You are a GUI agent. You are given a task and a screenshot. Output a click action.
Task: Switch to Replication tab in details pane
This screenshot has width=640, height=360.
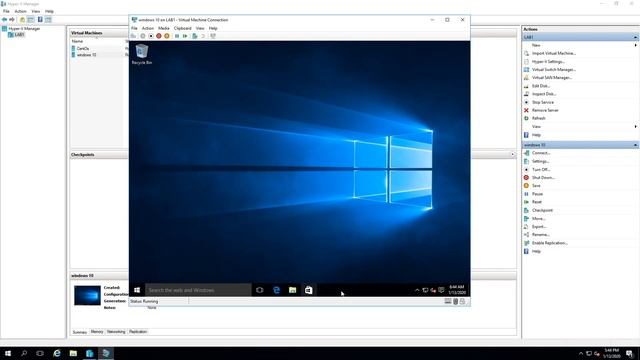pos(138,332)
